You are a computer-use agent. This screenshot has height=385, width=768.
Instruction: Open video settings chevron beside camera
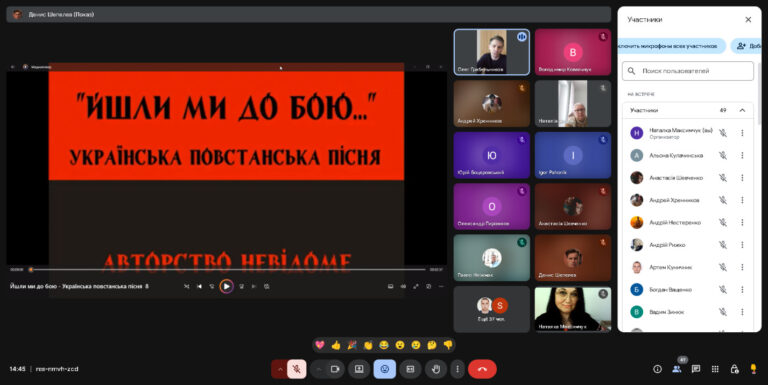(x=319, y=369)
